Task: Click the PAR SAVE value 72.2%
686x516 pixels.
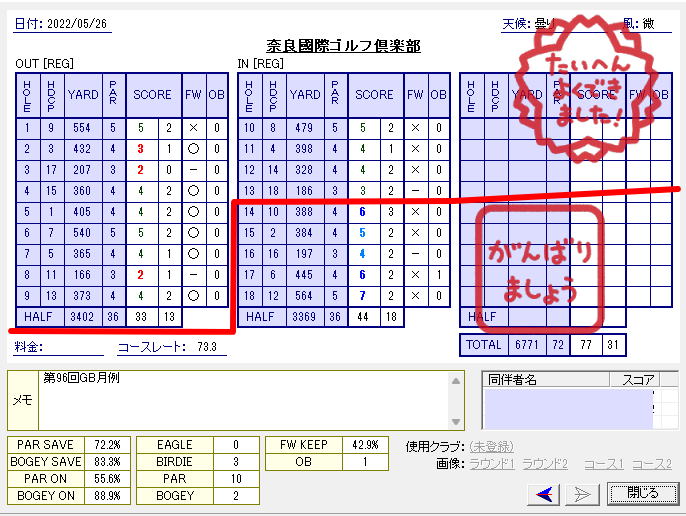Action: click(x=107, y=445)
